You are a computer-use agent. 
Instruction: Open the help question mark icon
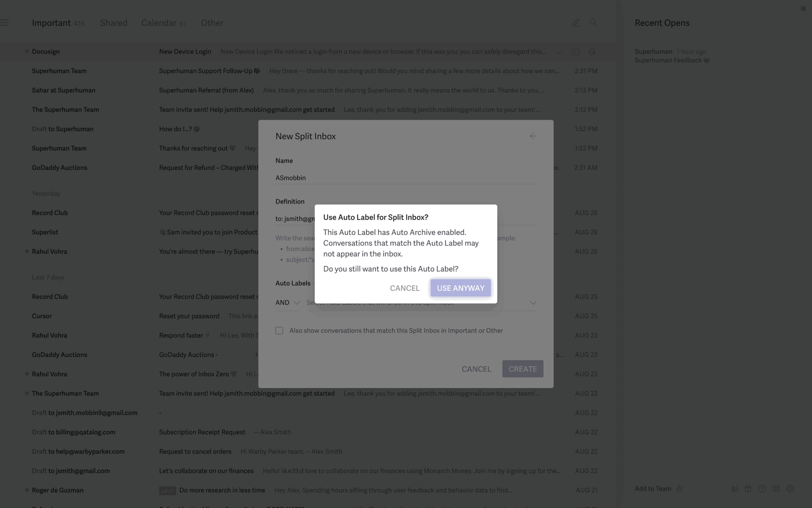coord(762,489)
